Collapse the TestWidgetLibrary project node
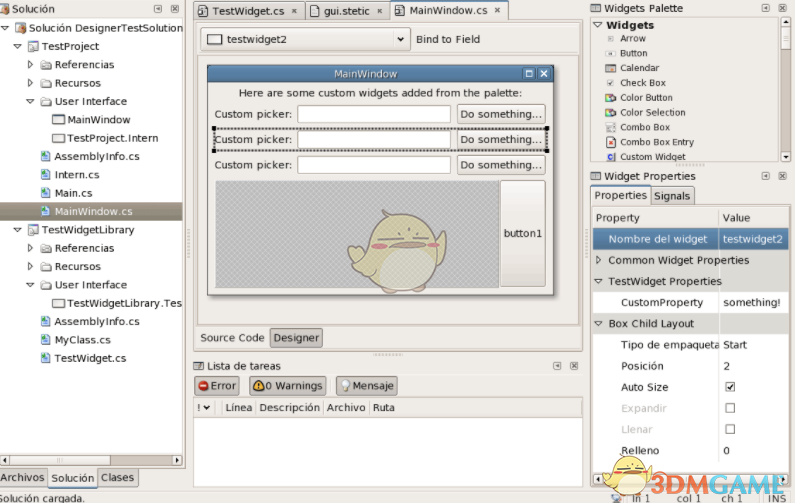This screenshot has width=795, height=503. (17, 230)
